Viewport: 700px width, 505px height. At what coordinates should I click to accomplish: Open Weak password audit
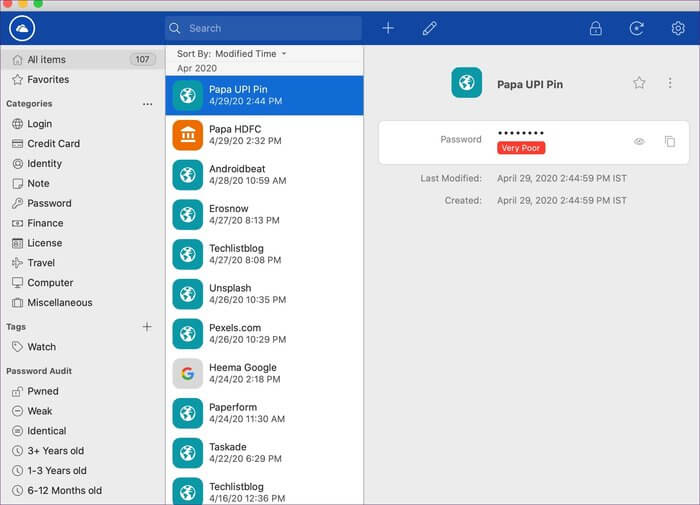[x=81, y=411]
